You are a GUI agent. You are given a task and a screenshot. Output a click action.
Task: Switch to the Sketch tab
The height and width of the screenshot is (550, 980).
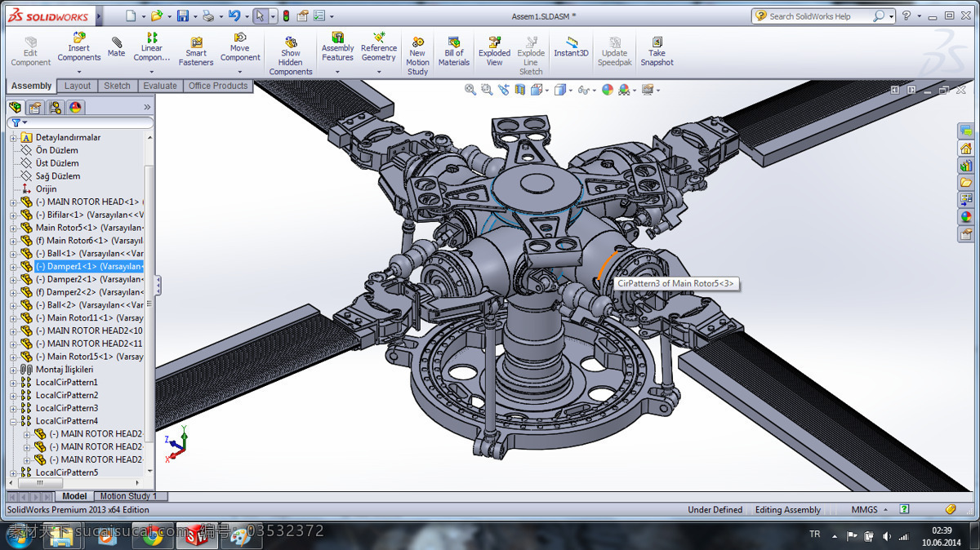tap(117, 86)
